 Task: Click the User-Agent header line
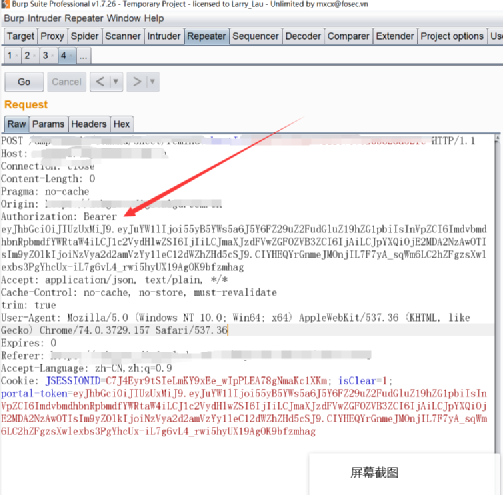tap(235, 324)
